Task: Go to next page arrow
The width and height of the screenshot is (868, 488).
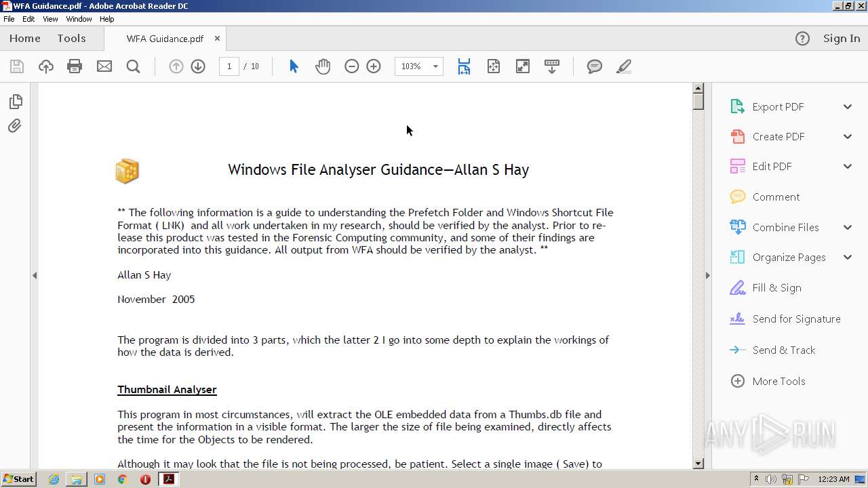Action: click(x=198, y=66)
